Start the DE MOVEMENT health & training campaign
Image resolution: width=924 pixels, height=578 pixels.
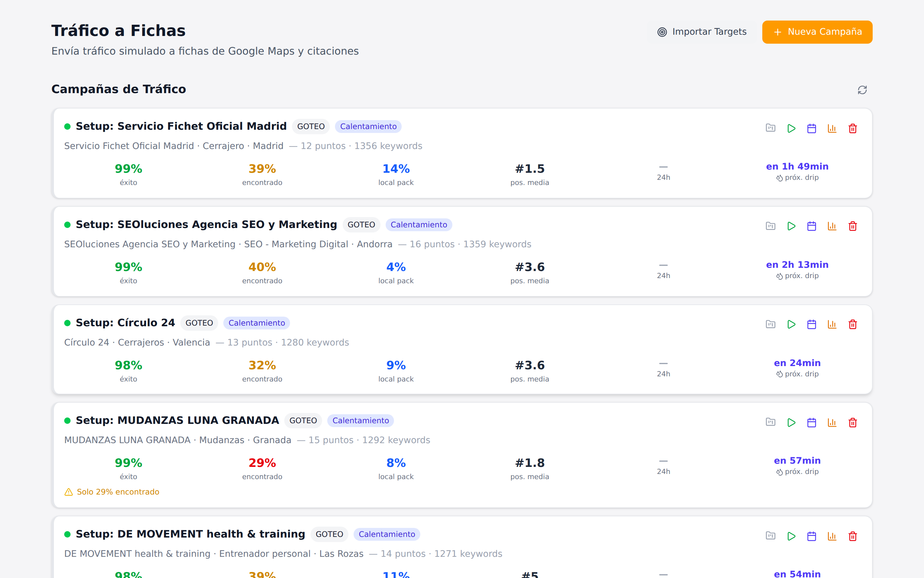791,536
